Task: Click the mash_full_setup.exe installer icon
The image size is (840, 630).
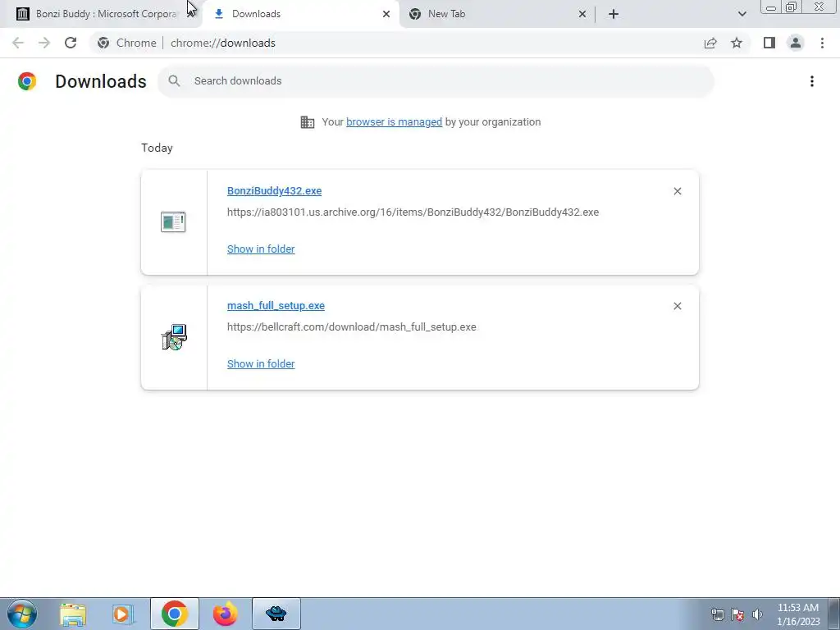Action: click(x=174, y=337)
